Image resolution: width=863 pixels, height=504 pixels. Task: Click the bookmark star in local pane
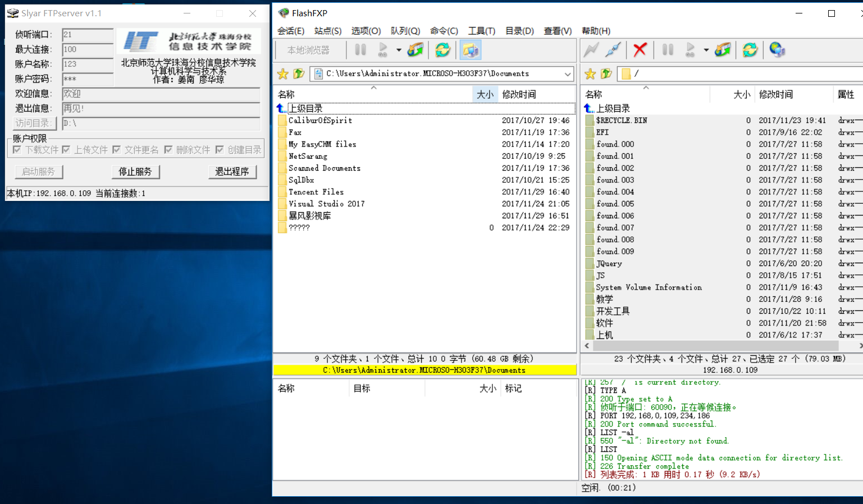(x=283, y=74)
